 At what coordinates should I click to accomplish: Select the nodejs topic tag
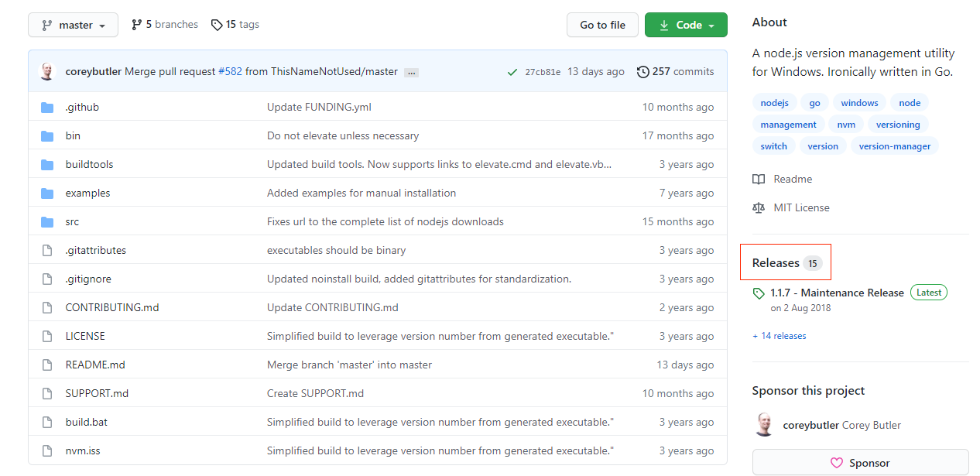[774, 103]
